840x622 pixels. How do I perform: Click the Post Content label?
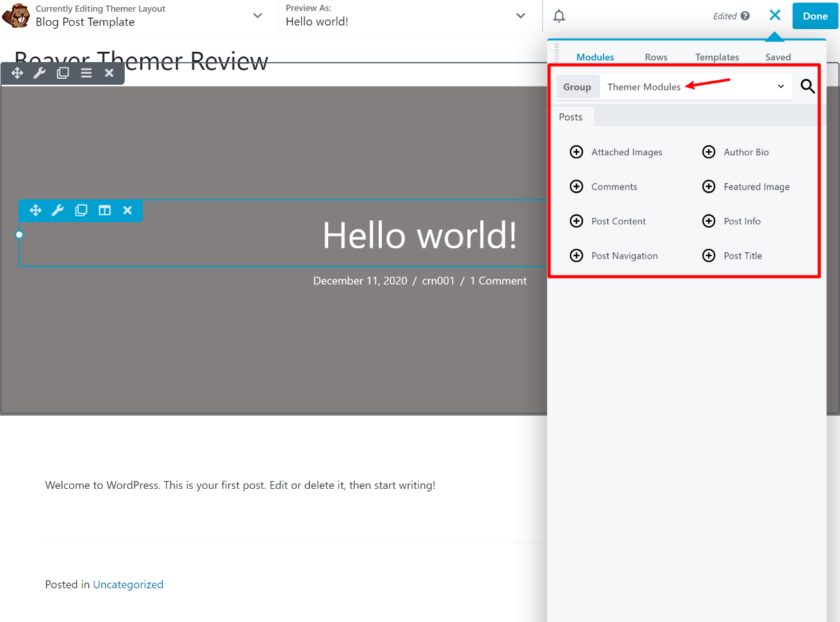click(618, 221)
